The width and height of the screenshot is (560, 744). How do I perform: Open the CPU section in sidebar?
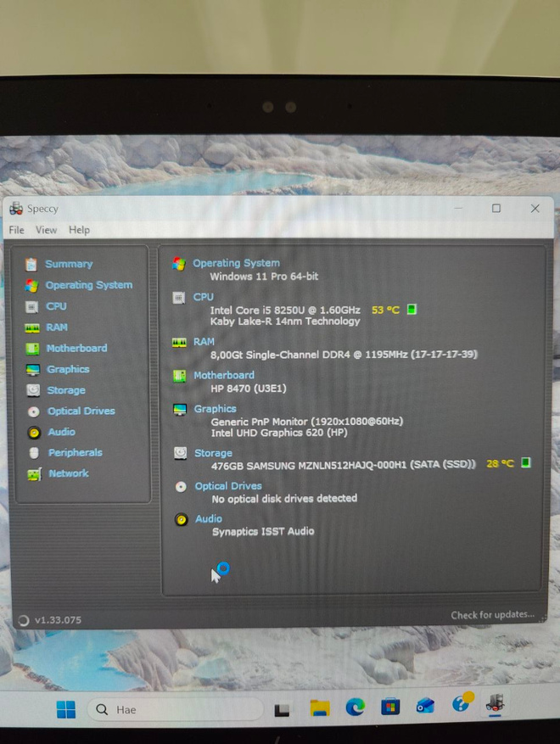(x=56, y=306)
